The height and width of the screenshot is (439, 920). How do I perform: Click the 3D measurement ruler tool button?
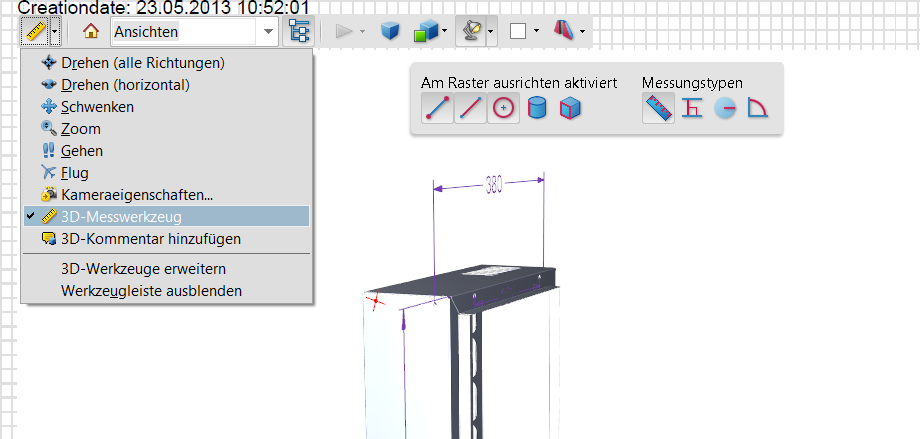click(35, 32)
